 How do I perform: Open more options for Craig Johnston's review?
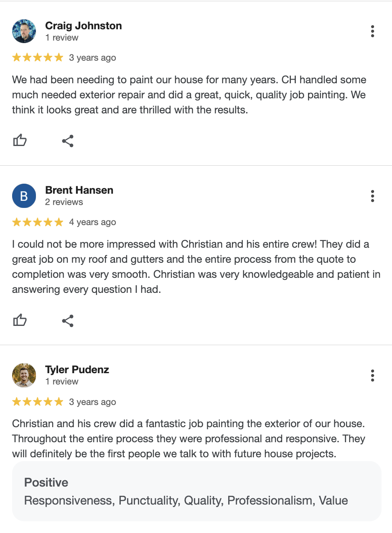[372, 31]
